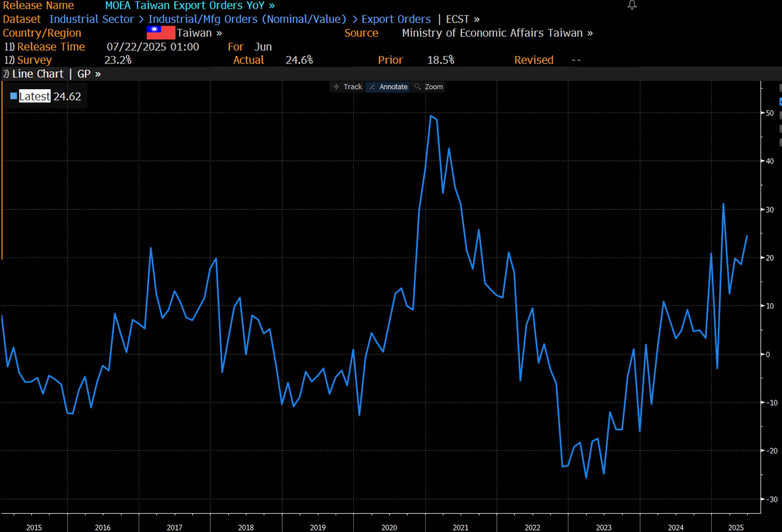The height and width of the screenshot is (532, 782).
Task: Tick the topmost gray box at chart's right edge
Action: 780,88
